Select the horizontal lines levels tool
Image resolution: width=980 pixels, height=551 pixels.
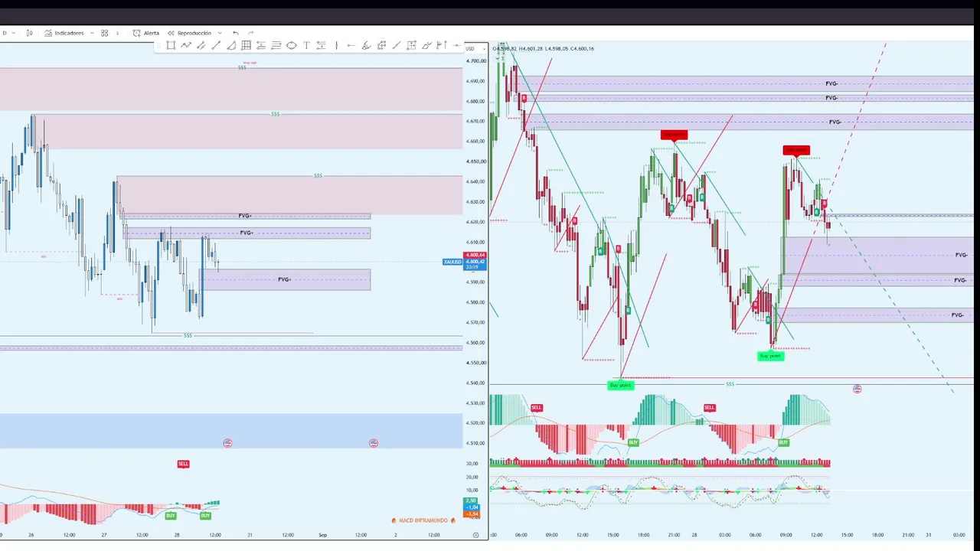coord(276,45)
